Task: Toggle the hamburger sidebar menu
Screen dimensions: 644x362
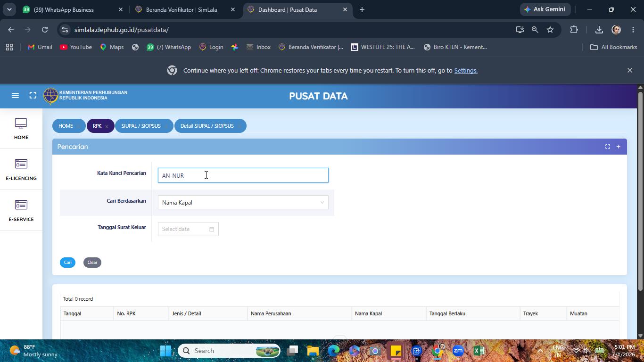Action: 15,96
